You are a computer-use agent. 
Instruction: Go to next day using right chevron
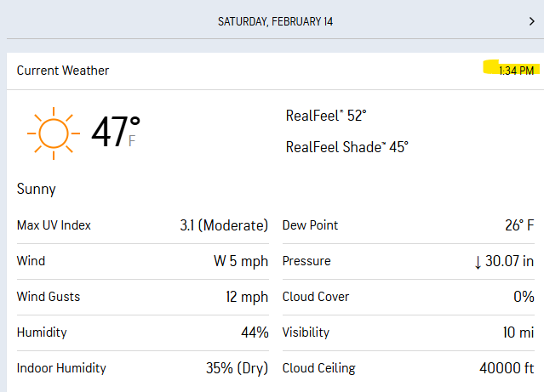coord(531,21)
